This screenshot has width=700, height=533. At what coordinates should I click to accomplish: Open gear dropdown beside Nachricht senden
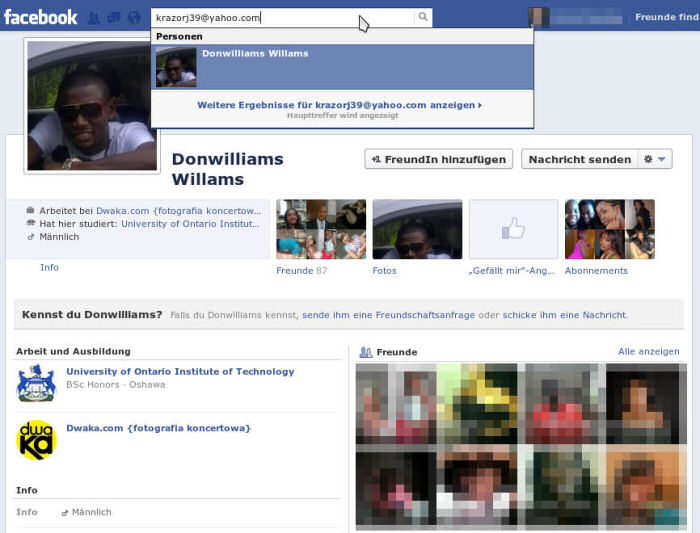point(655,159)
